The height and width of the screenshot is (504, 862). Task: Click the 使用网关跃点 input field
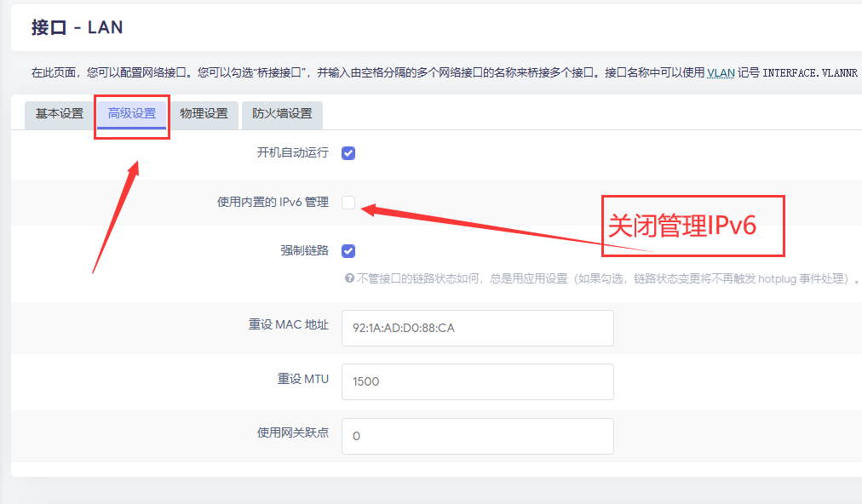[477, 436]
